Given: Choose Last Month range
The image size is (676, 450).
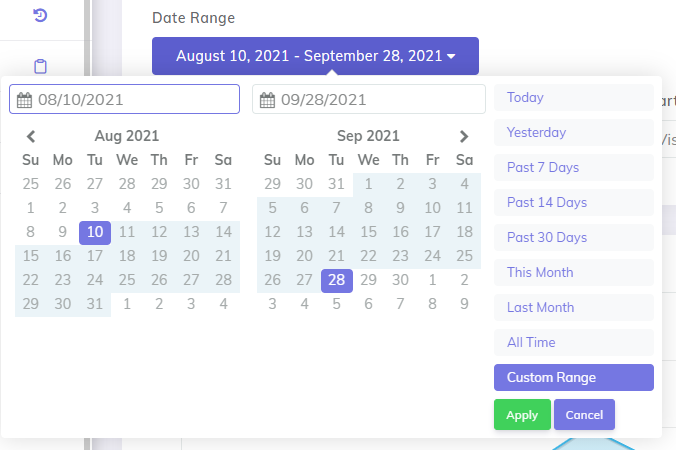Looking at the screenshot, I should (574, 307).
